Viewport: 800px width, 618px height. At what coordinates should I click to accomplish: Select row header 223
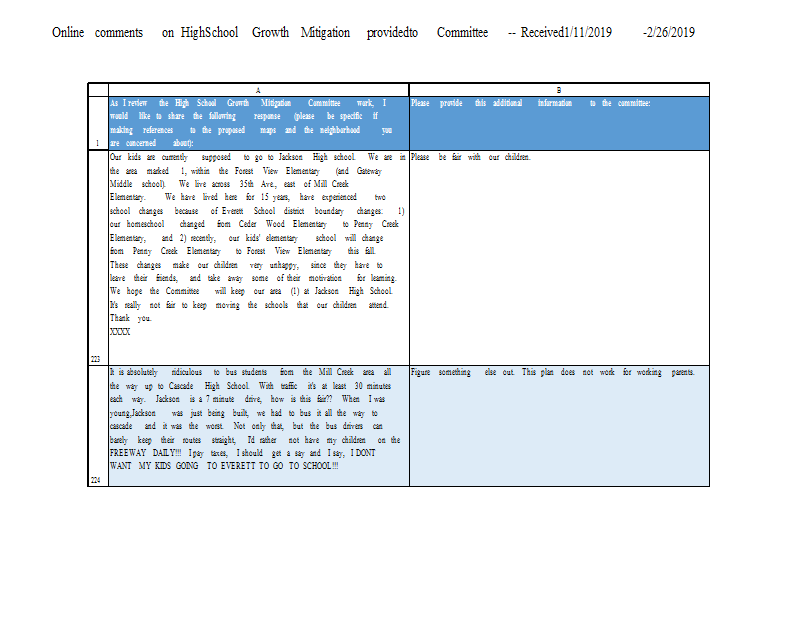pyautogui.click(x=98, y=258)
